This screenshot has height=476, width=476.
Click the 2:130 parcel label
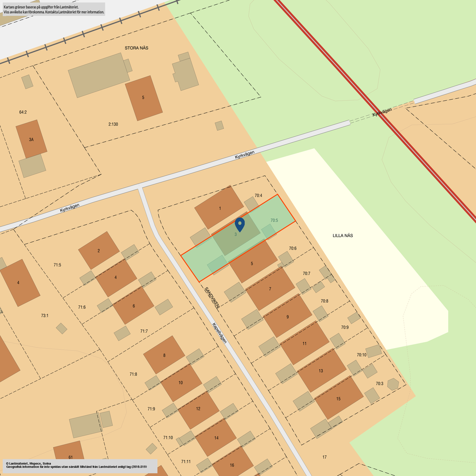click(113, 124)
